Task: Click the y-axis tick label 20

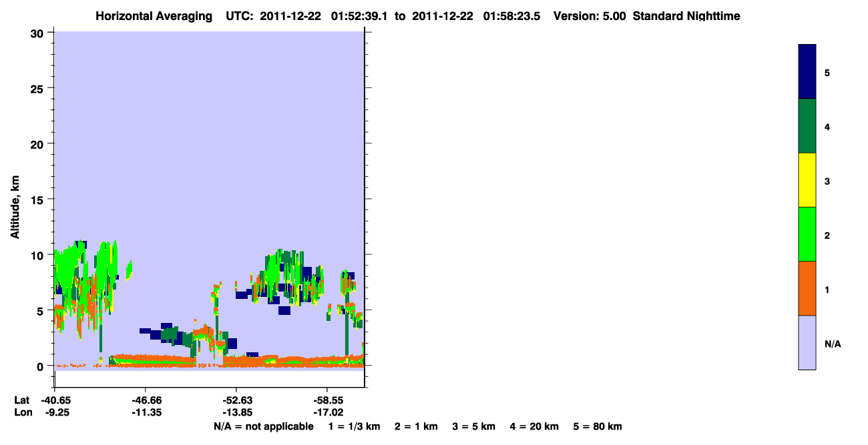Action: click(x=37, y=143)
